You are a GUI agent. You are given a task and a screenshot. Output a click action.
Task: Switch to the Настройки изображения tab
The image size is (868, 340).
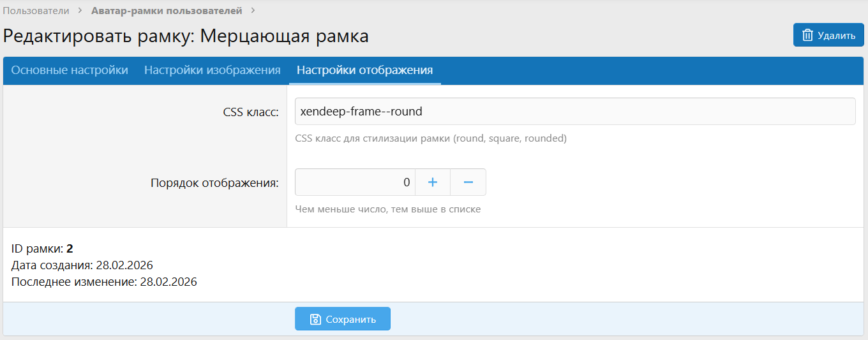click(x=213, y=70)
